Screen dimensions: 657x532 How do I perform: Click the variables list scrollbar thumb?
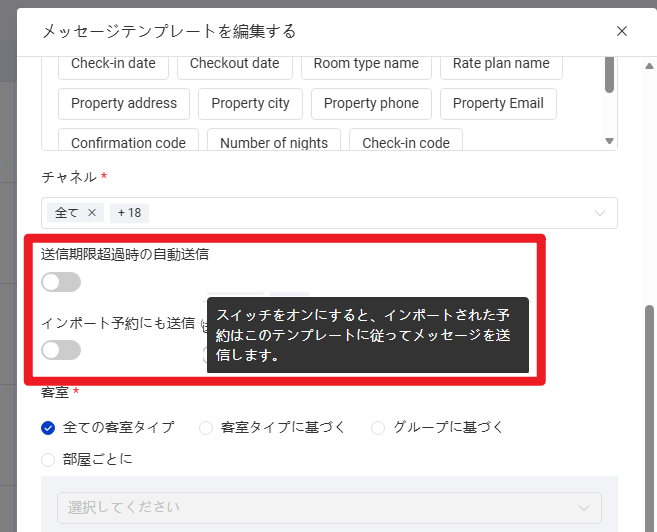point(610,75)
